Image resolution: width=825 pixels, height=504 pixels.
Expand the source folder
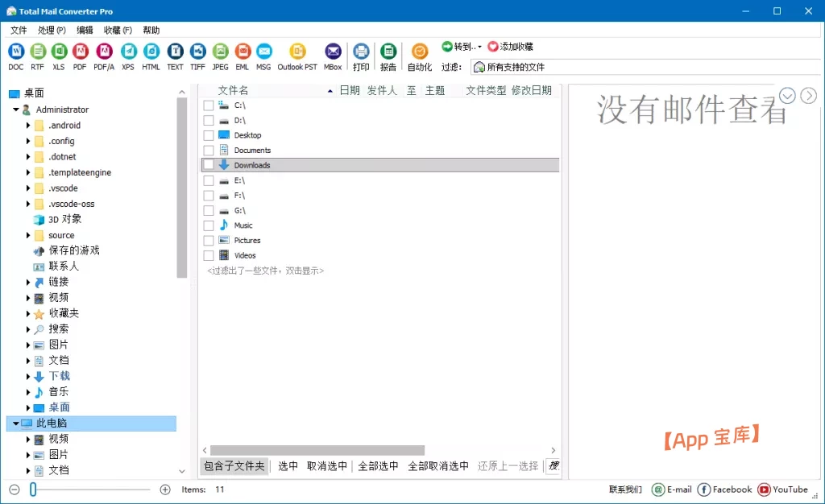point(28,235)
